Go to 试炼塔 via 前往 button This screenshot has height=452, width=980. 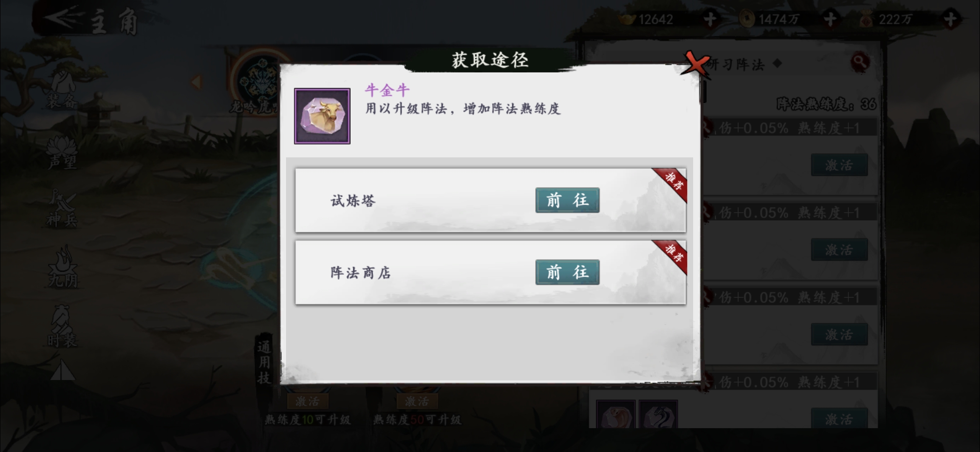click(x=567, y=200)
